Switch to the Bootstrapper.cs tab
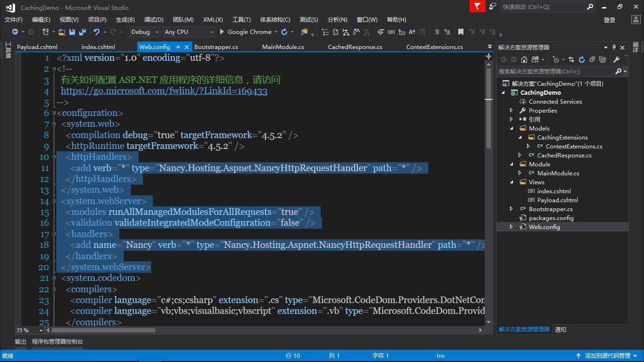 (216, 47)
